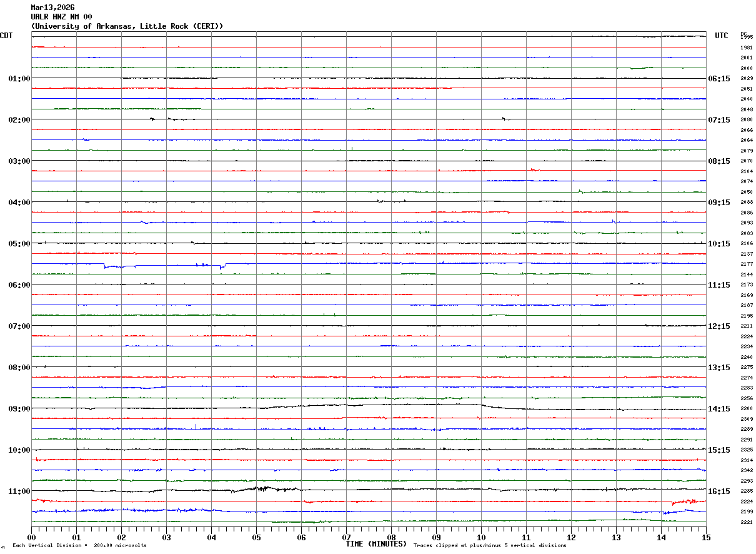Select minute 14 on the time axis
This screenshot has height=554, width=756.
[x=661, y=537]
